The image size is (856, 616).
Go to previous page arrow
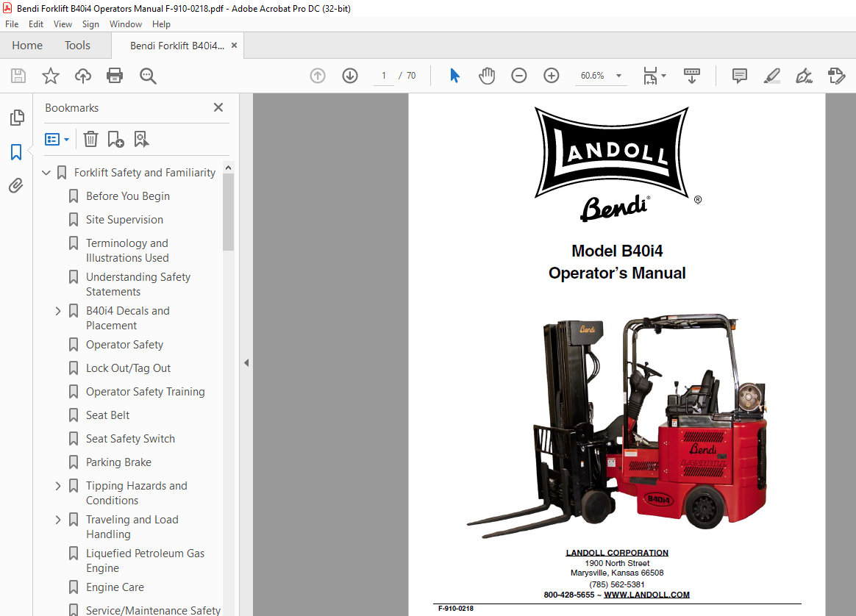click(318, 76)
